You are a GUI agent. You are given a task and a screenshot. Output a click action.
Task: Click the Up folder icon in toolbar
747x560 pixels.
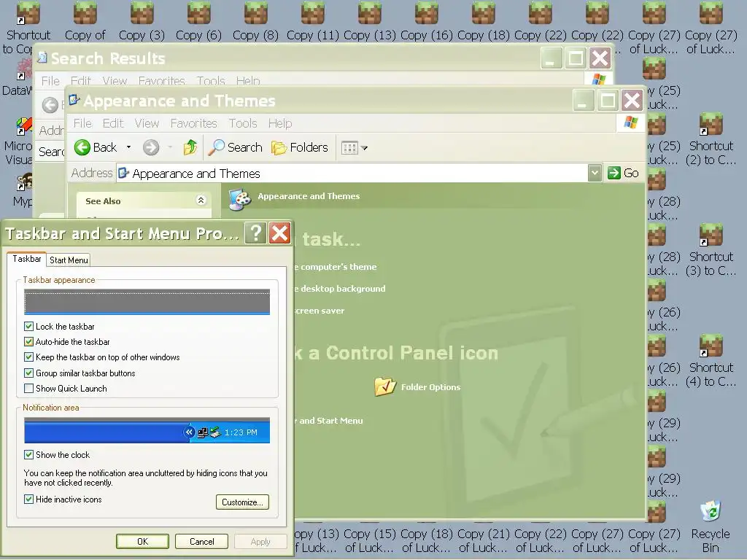tap(190, 147)
